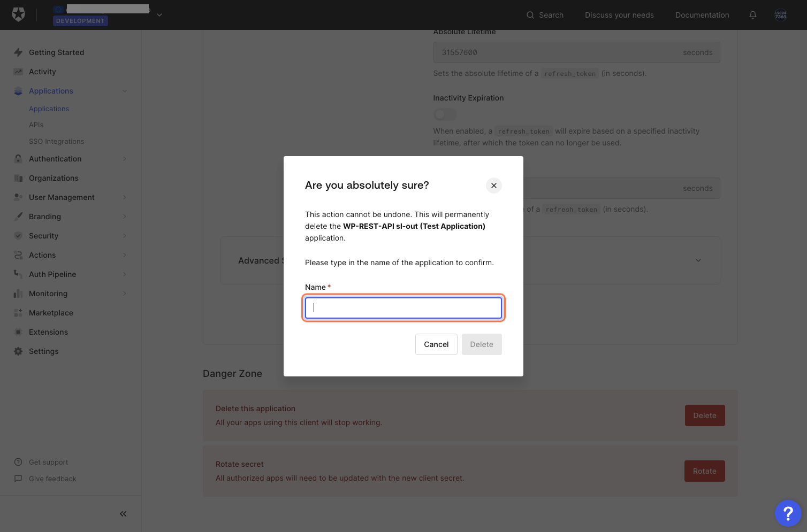Viewport: 807px width, 532px height.
Task: Close the confirmation dialog with X
Action: tap(494, 186)
